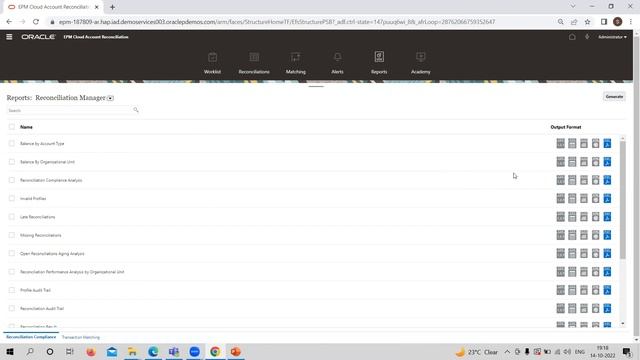Open the Chrome profile avatar
Viewport: 640px width, 360px height.
tap(617, 22)
